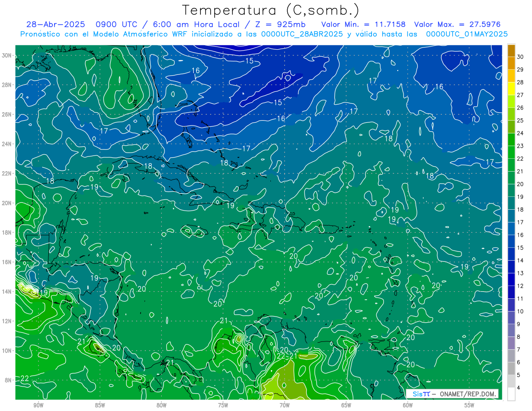
Task: Select the date text "28-Abr-2025"
Action: [x=56, y=24]
